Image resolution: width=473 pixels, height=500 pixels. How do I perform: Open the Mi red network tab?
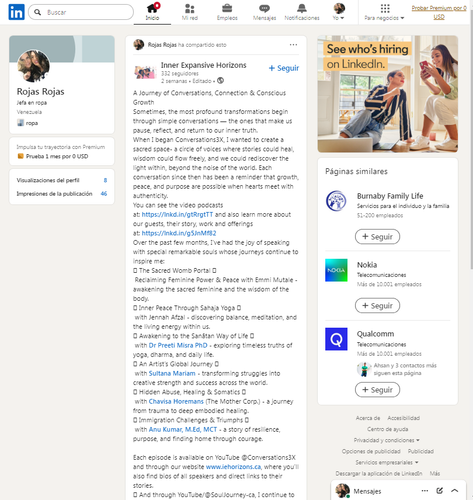point(190,12)
